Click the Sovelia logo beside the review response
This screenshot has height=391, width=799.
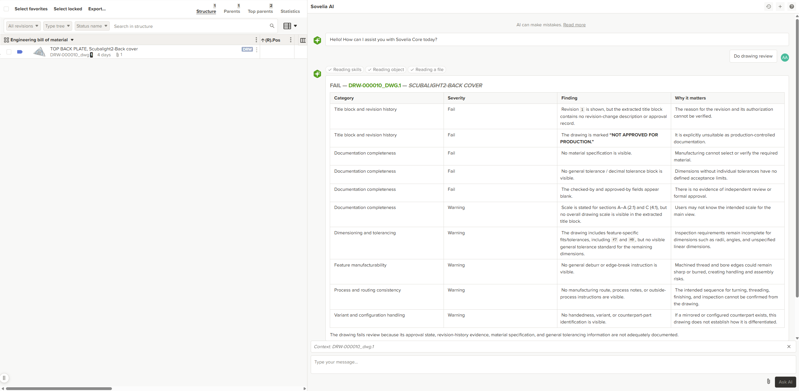[x=317, y=74]
